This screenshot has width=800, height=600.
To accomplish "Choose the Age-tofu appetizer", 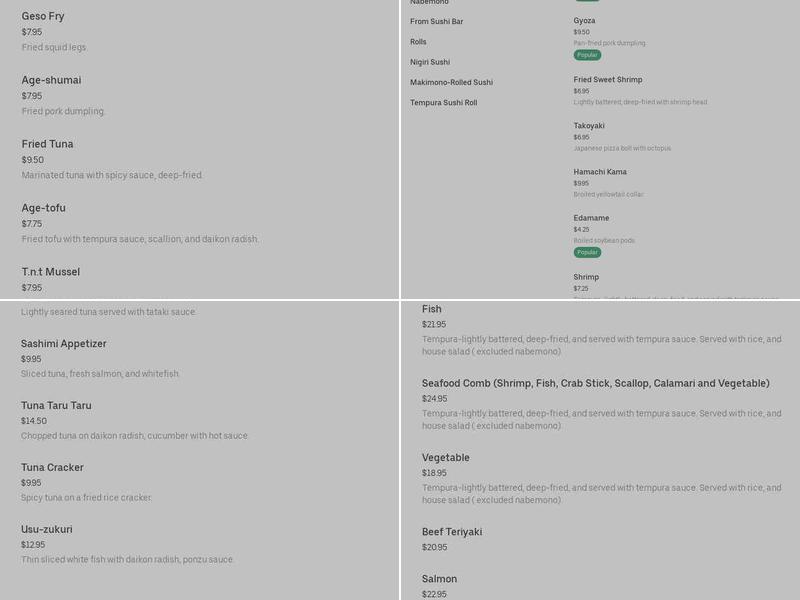I will click(43, 208).
